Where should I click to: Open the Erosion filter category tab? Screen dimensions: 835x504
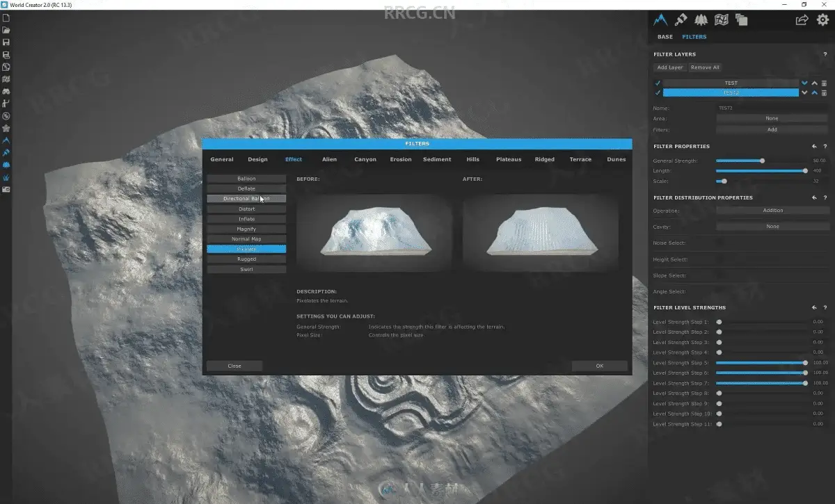401,159
